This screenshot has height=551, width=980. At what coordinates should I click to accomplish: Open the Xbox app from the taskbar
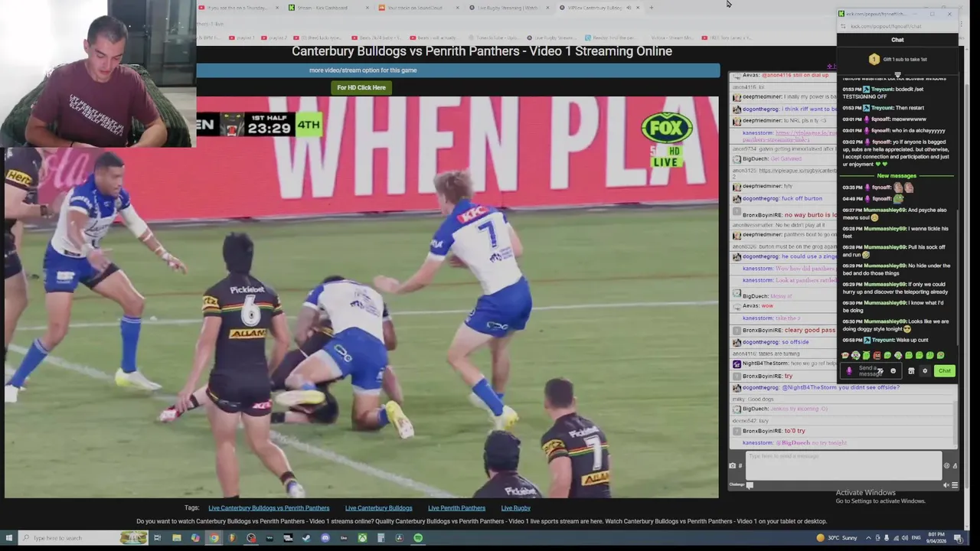(x=362, y=538)
